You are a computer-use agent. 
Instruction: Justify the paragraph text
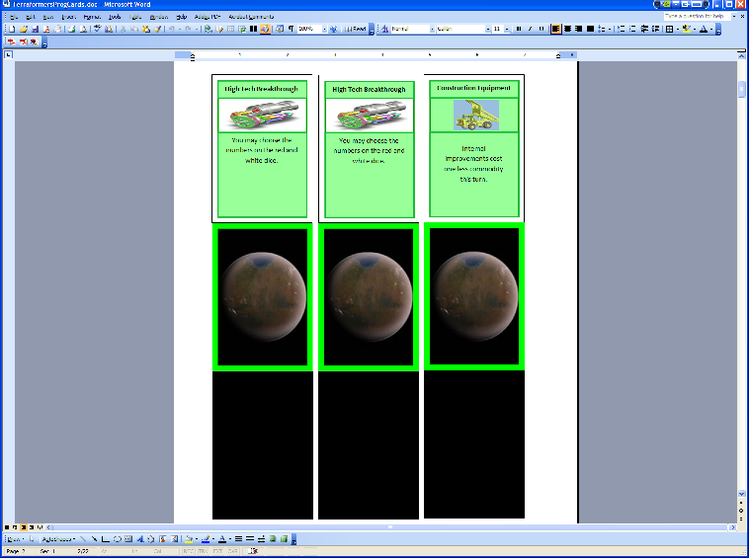[591, 29]
